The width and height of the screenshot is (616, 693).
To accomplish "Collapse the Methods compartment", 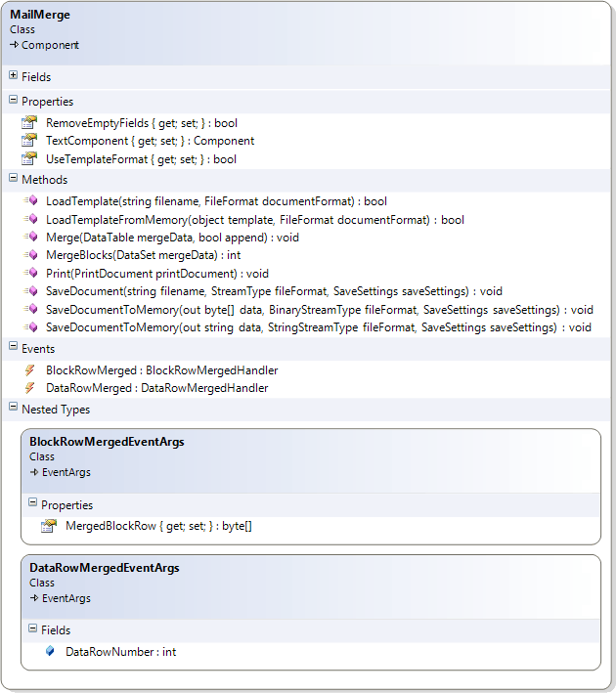I will click(14, 178).
